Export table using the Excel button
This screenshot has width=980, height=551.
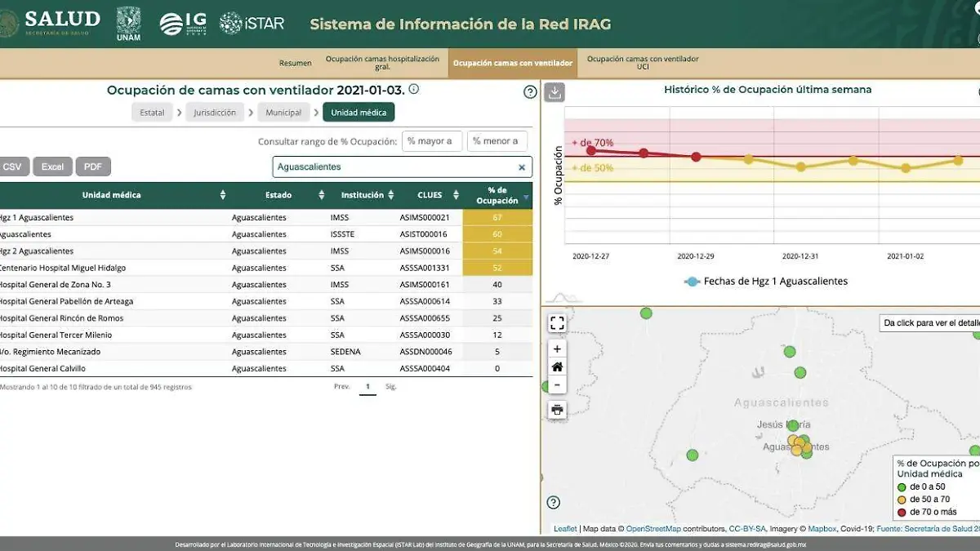(52, 167)
